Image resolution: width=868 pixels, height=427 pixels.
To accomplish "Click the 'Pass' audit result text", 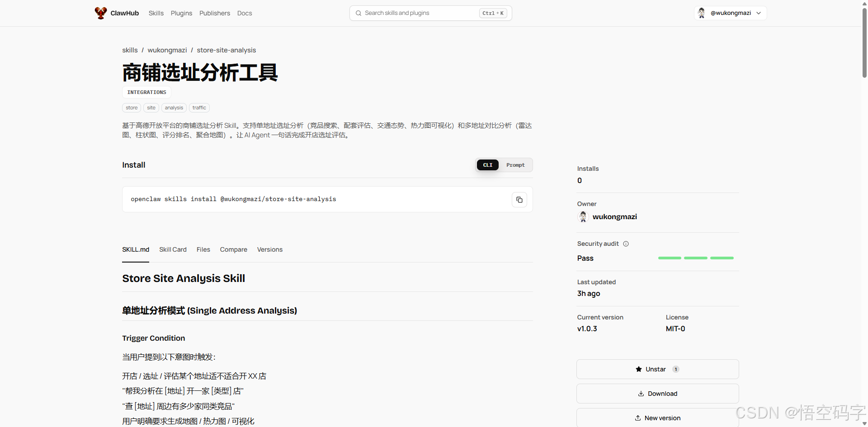I will click(585, 258).
